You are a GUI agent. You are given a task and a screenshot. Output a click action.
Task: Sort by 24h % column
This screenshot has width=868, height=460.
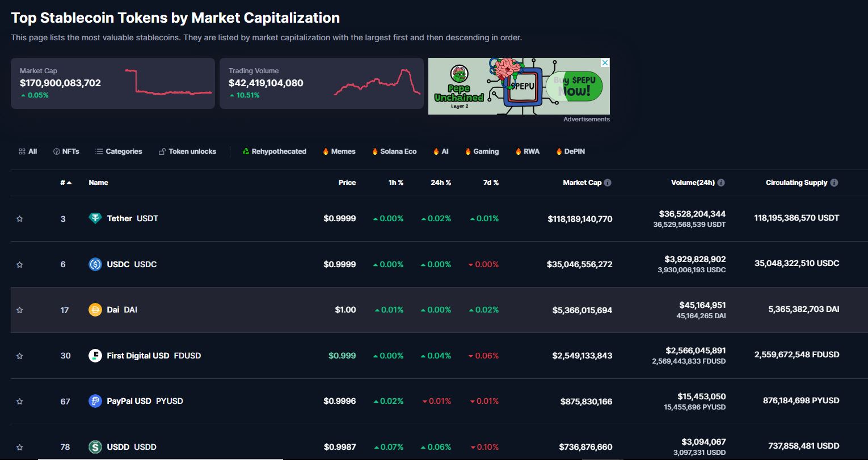point(441,183)
